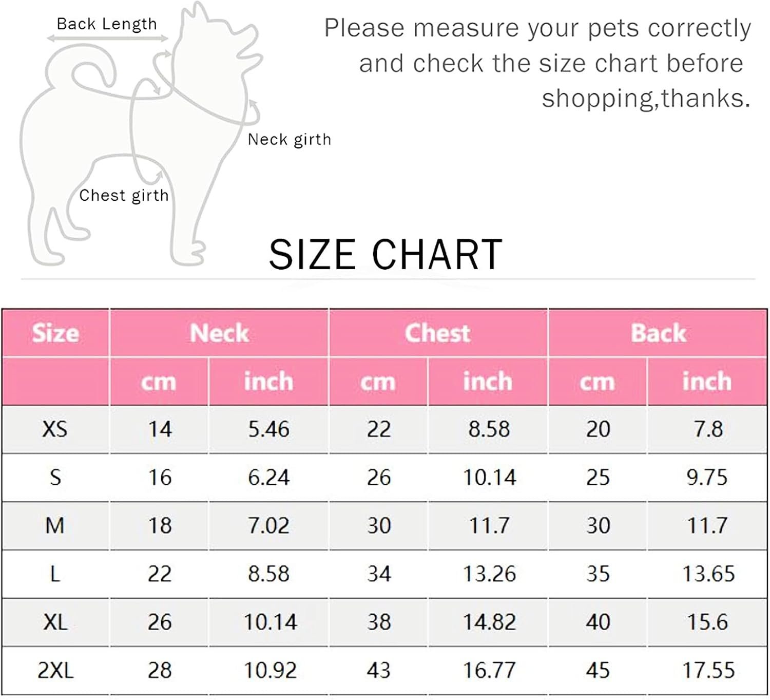Select the "Back" column header
This screenshot has width=770, height=700.
click(x=658, y=333)
